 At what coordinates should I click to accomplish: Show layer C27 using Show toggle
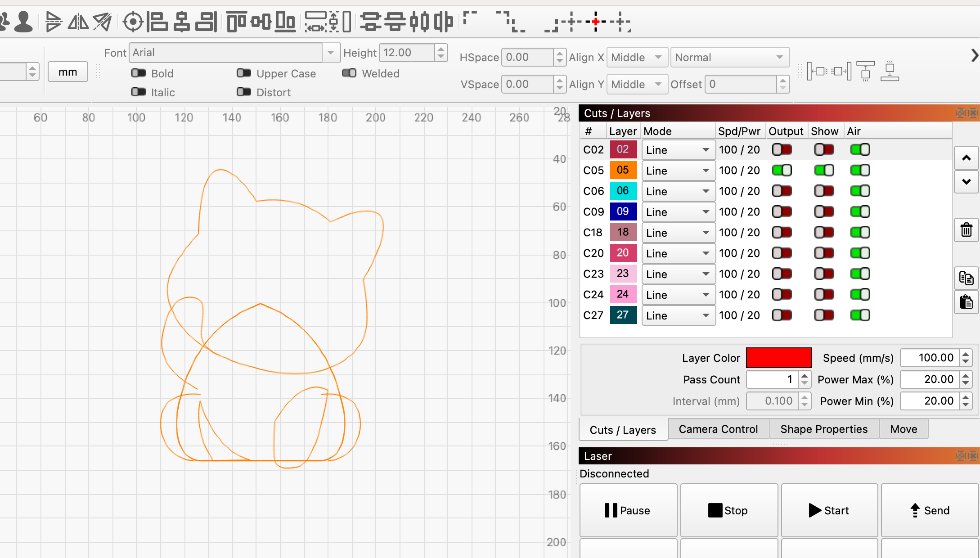click(x=824, y=315)
